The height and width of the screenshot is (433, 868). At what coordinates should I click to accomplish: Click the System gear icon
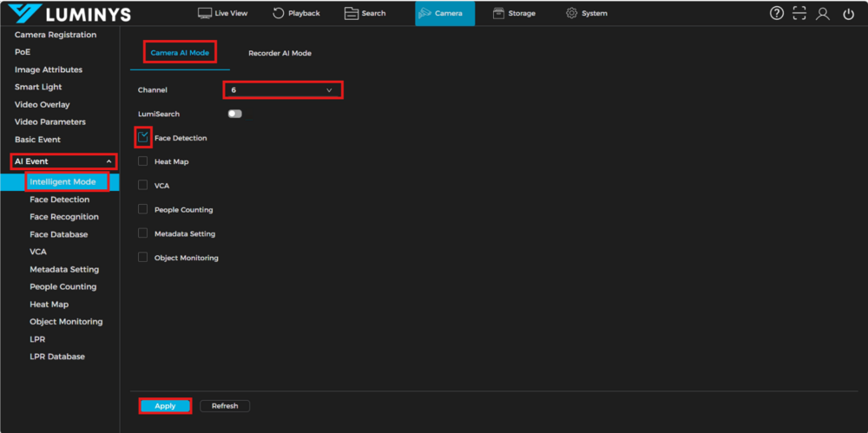(x=571, y=13)
